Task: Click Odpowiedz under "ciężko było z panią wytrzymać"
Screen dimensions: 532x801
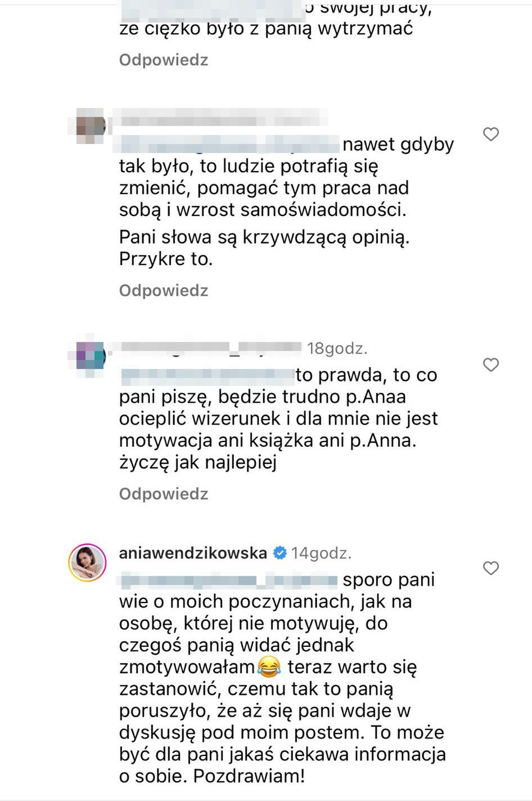Action: [x=164, y=60]
